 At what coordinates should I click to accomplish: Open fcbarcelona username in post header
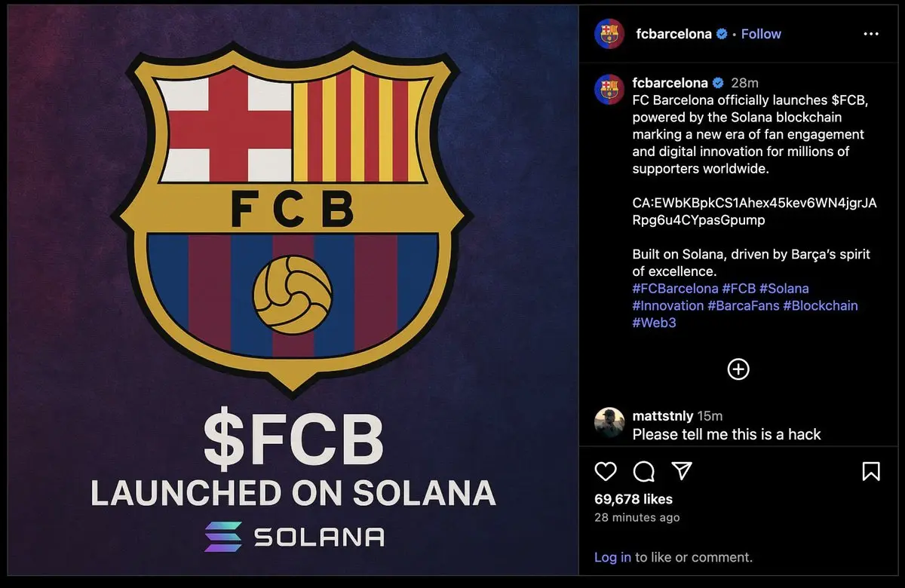[673, 34]
